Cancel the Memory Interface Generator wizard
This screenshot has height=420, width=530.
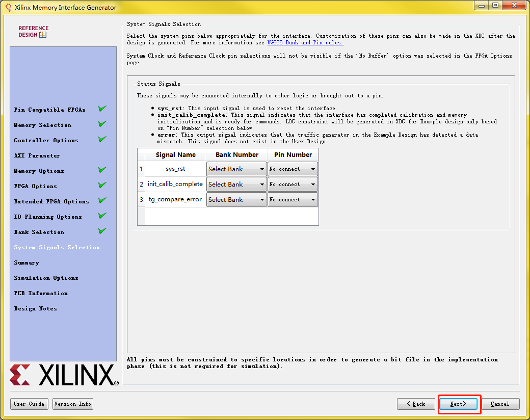[500, 403]
